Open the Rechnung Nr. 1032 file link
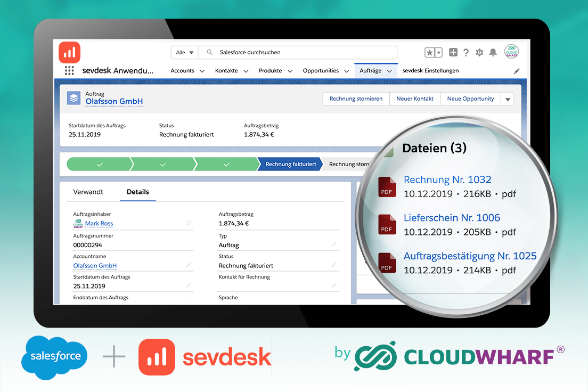588x392 pixels. point(447,179)
